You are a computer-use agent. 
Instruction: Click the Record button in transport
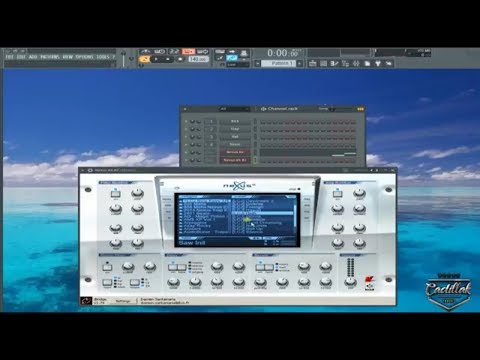(x=180, y=59)
